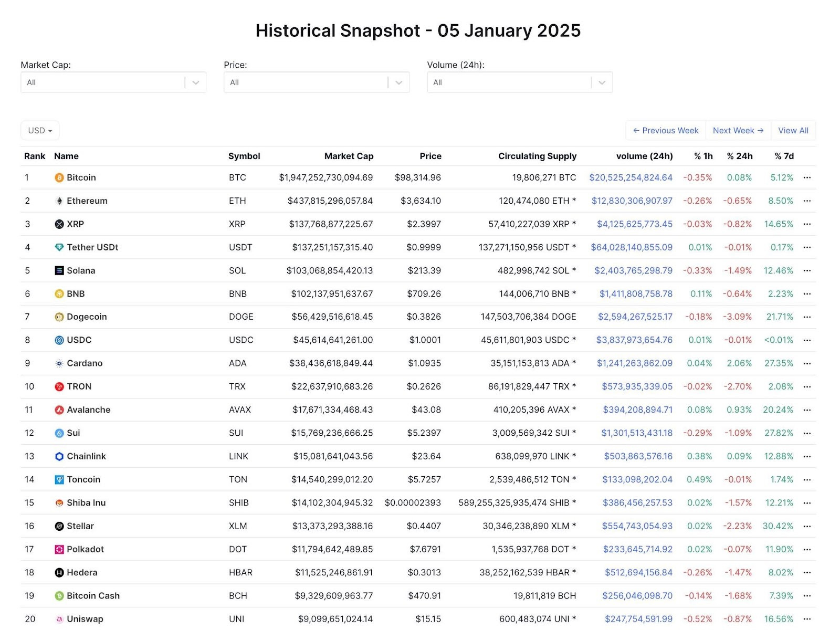Open the USD currency selector
Image resolution: width=840 pixels, height=630 pixels.
pyautogui.click(x=40, y=131)
